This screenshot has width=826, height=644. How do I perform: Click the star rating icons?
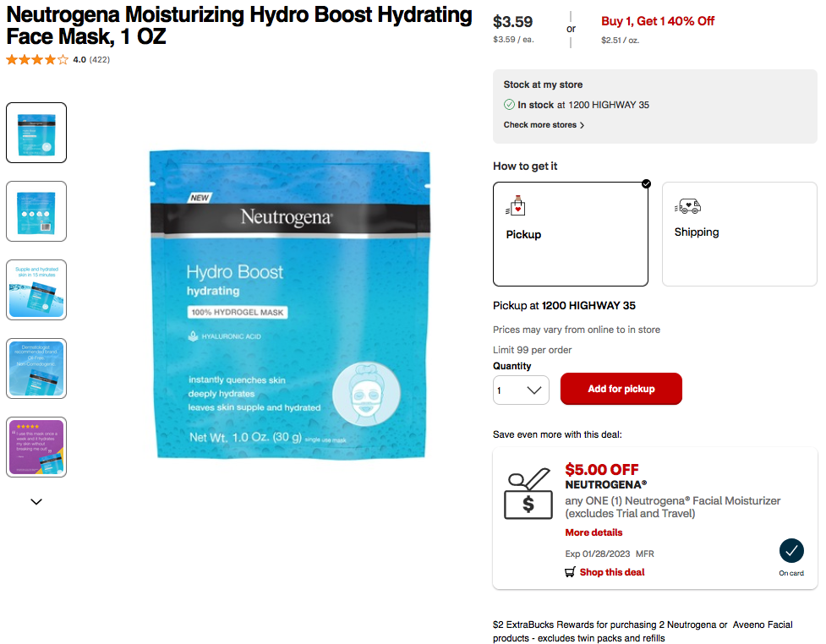[x=37, y=59]
